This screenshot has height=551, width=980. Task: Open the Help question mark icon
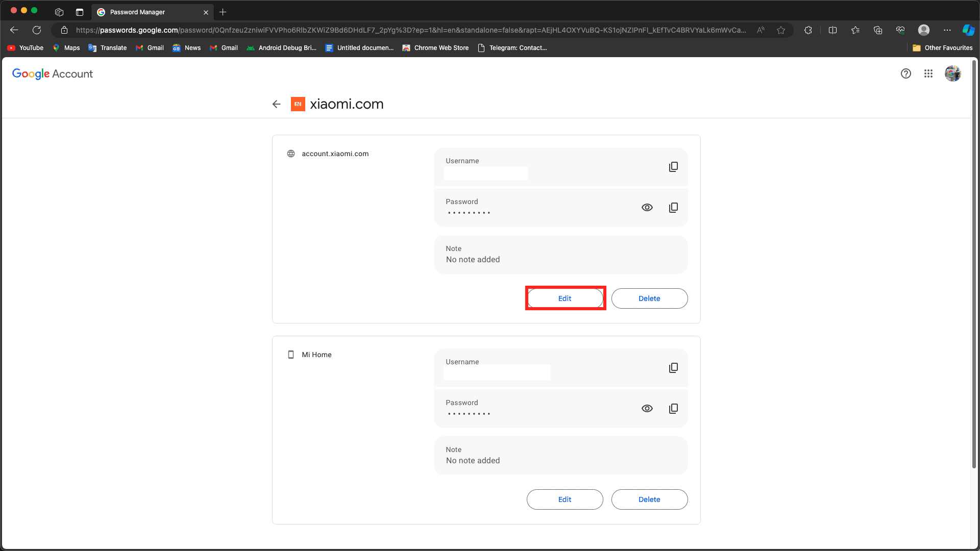(905, 73)
